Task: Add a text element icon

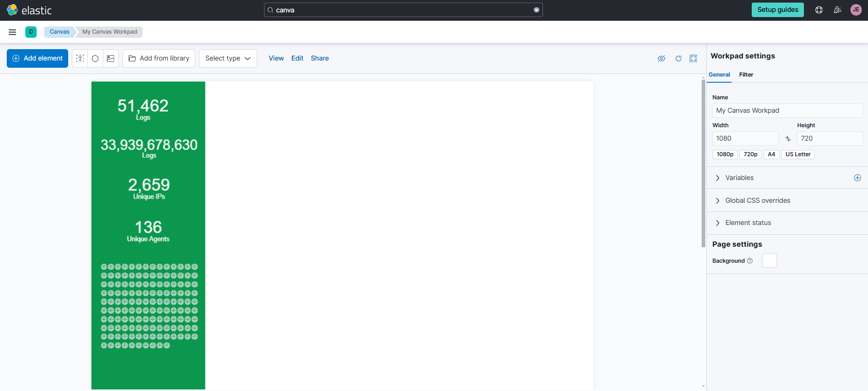Action: [x=80, y=58]
